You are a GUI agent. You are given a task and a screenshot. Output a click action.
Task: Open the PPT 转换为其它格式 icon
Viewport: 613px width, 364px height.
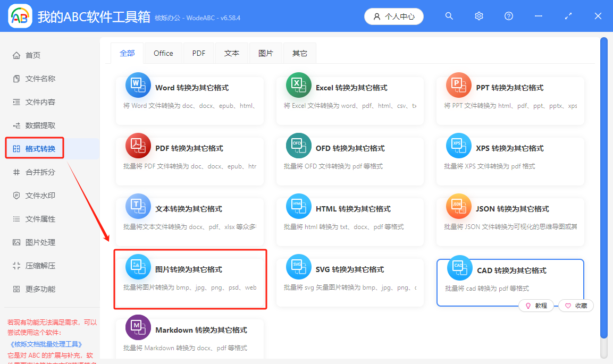[458, 85]
